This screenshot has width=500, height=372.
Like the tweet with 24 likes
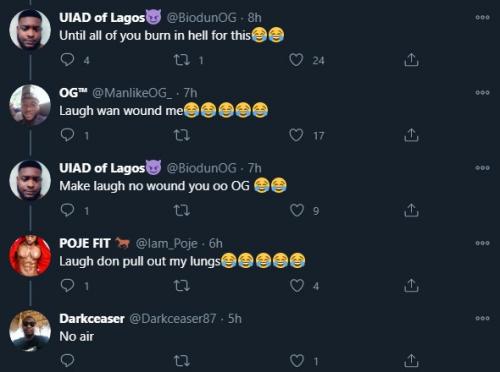point(296,60)
